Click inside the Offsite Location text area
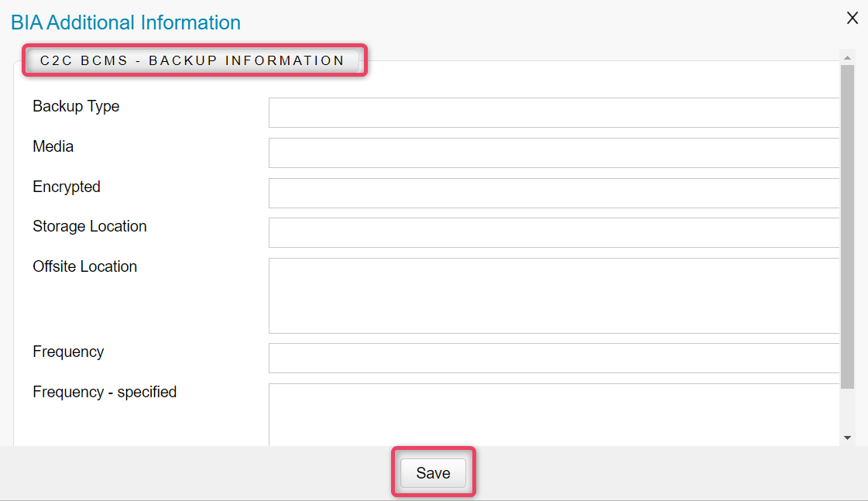868x501 pixels. point(553,295)
